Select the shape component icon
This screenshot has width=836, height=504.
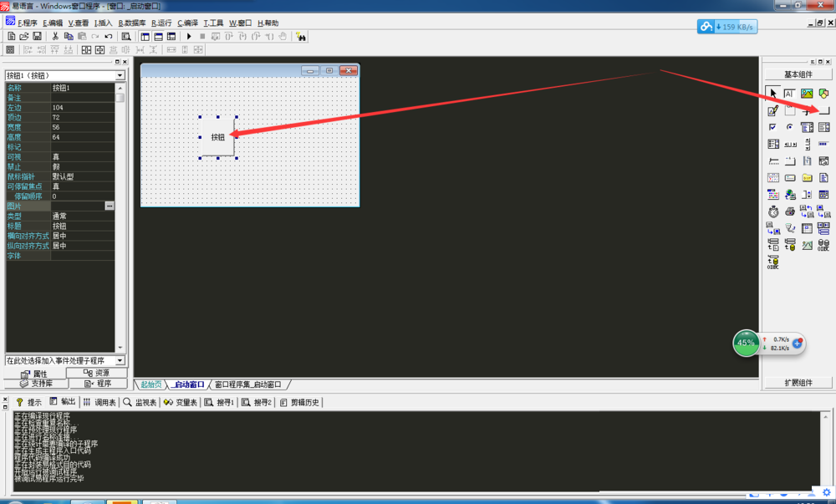[x=823, y=94]
